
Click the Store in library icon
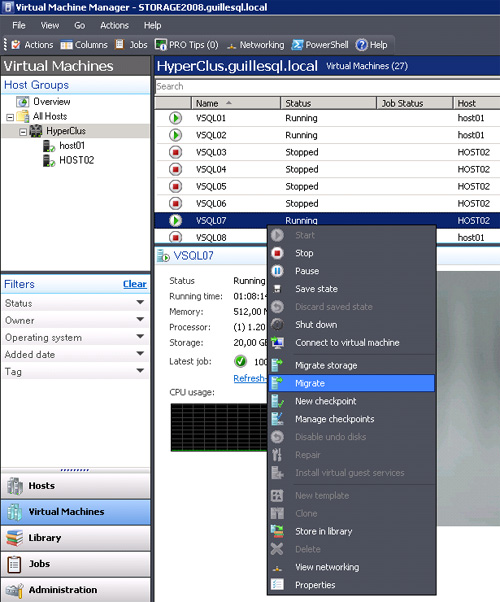point(277,531)
